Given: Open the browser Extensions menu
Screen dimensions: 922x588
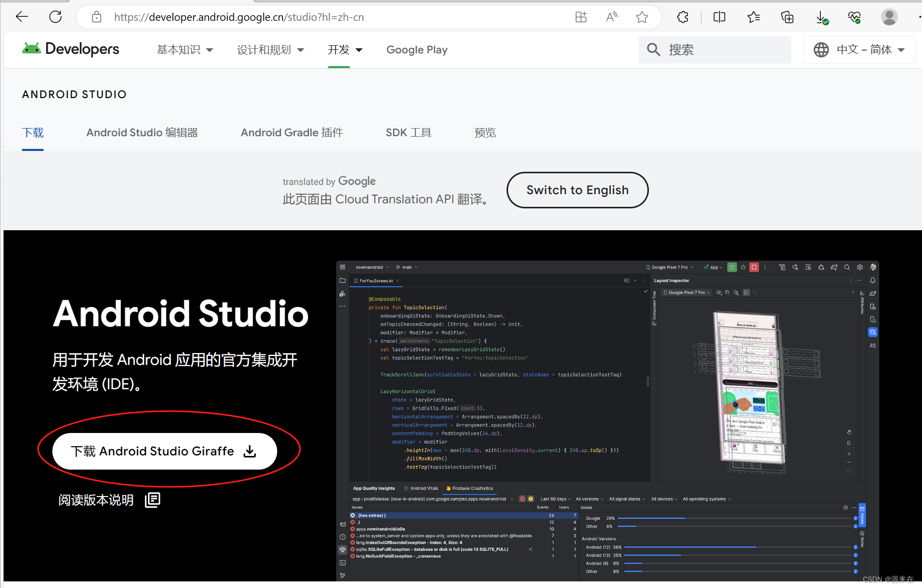Looking at the screenshot, I should click(683, 17).
